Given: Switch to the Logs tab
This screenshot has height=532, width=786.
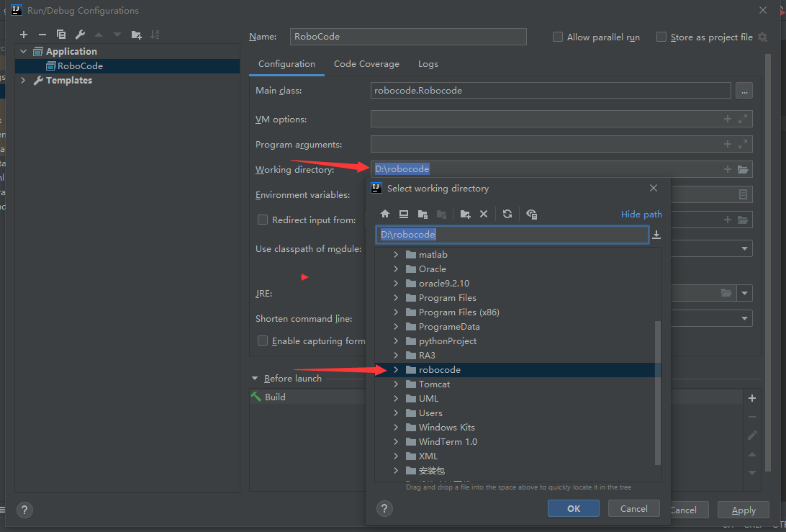Looking at the screenshot, I should click(x=428, y=64).
